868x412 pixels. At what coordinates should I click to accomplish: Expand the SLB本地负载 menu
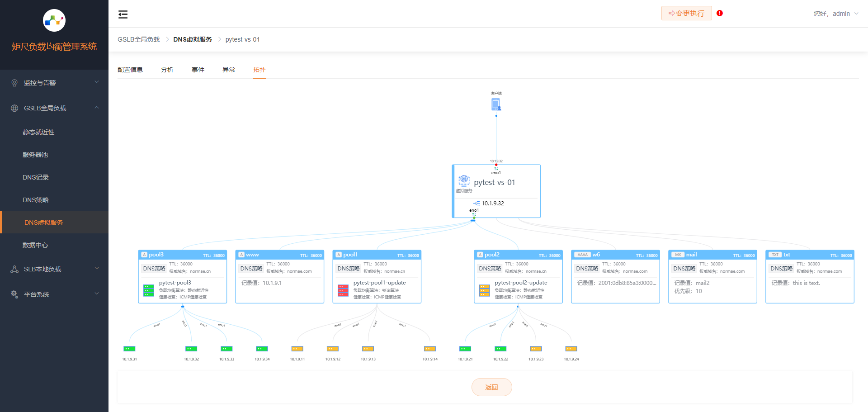coord(54,269)
